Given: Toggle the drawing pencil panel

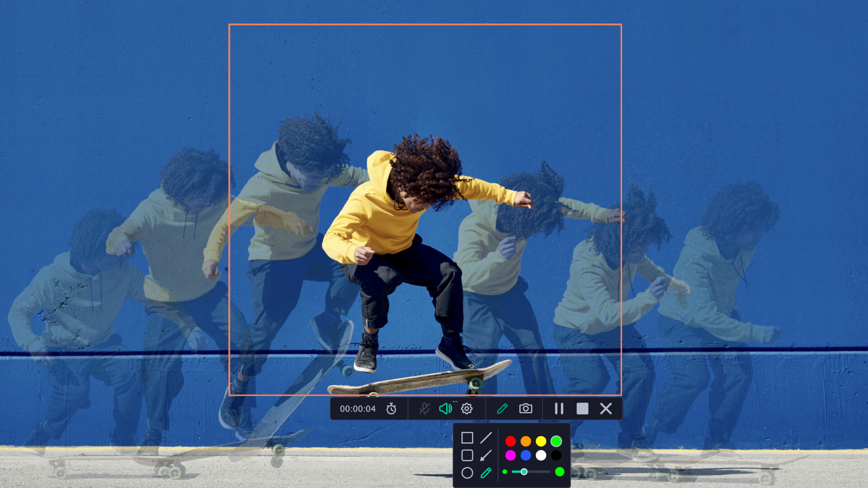Looking at the screenshot, I should [x=502, y=409].
